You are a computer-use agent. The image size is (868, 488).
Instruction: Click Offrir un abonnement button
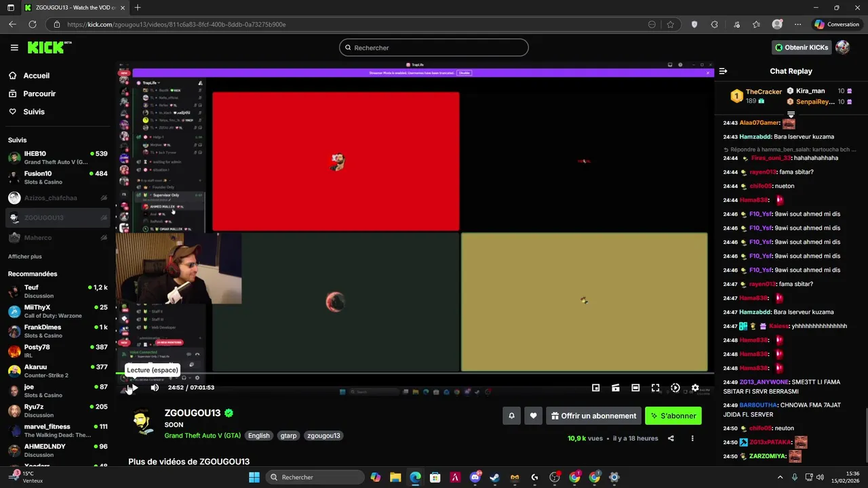point(593,416)
